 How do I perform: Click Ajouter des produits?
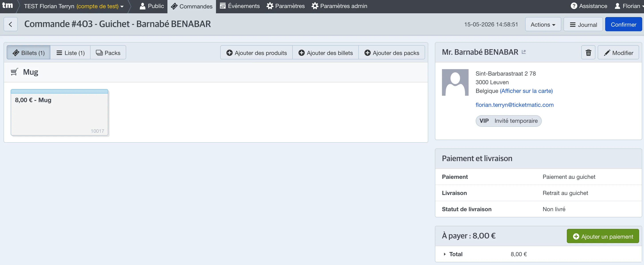pyautogui.click(x=257, y=53)
